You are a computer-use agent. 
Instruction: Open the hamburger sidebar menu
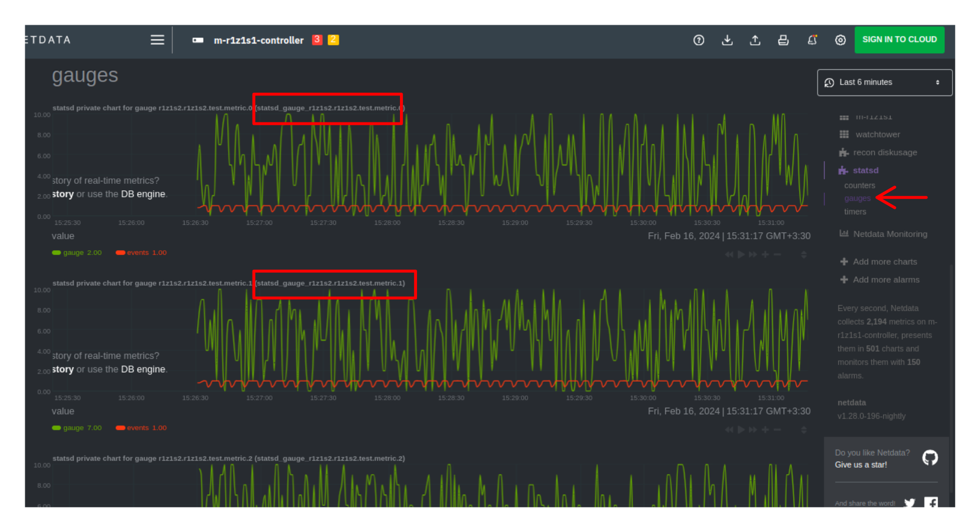pyautogui.click(x=157, y=40)
